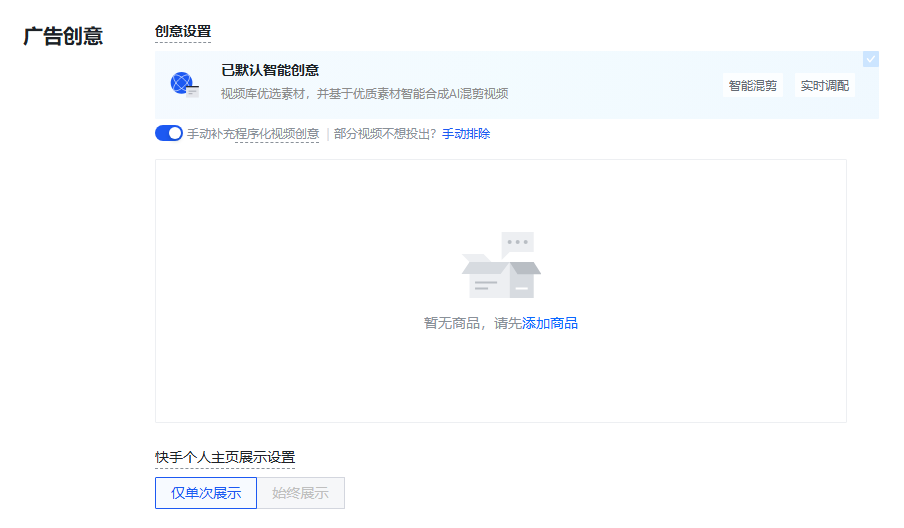Toggle 手动补充程序化视频创意 switch off
The image size is (904, 528).
pyautogui.click(x=168, y=133)
